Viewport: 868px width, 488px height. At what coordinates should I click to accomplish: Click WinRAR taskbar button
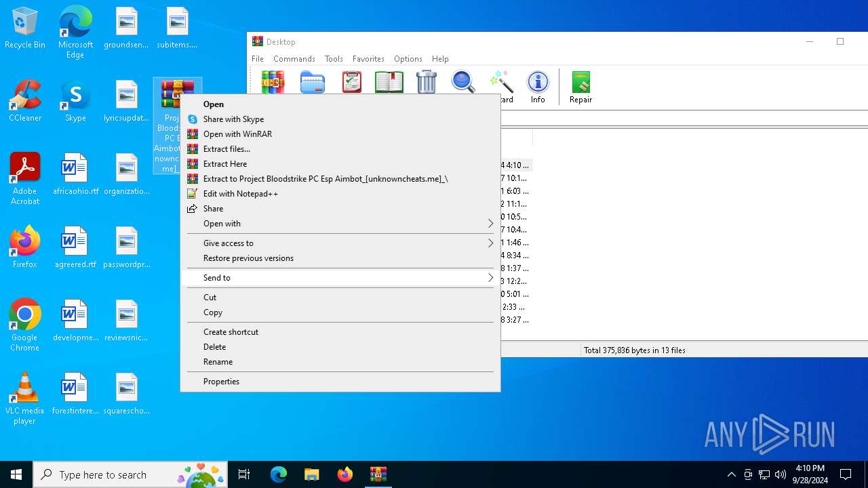click(378, 474)
